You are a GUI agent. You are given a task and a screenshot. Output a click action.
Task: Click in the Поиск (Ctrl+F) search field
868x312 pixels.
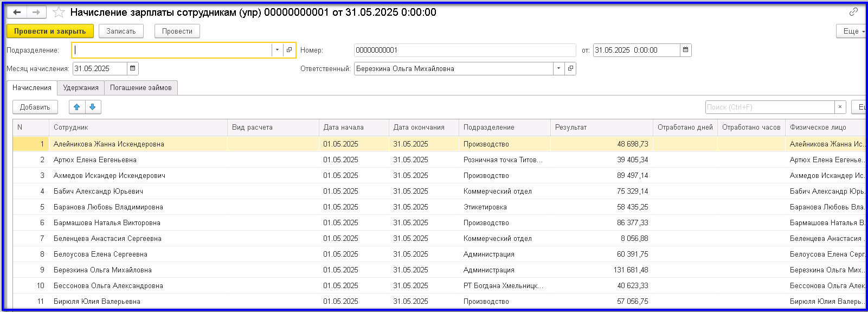point(770,107)
